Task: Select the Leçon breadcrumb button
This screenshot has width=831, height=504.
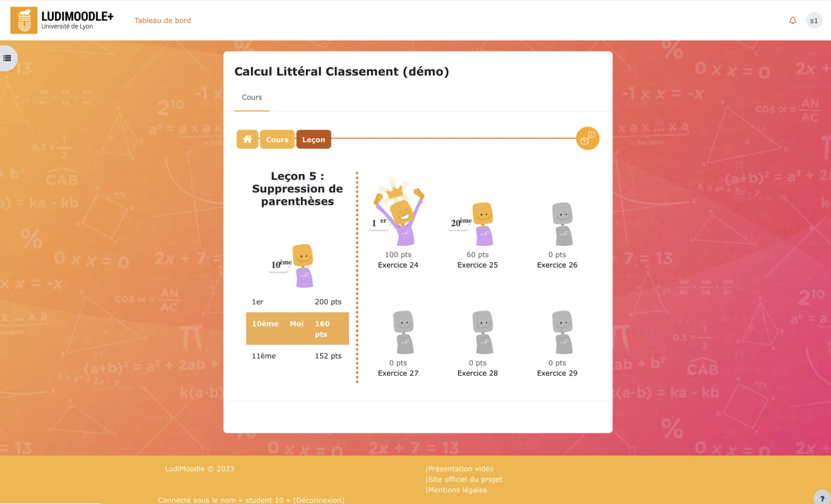Action: pyautogui.click(x=313, y=139)
